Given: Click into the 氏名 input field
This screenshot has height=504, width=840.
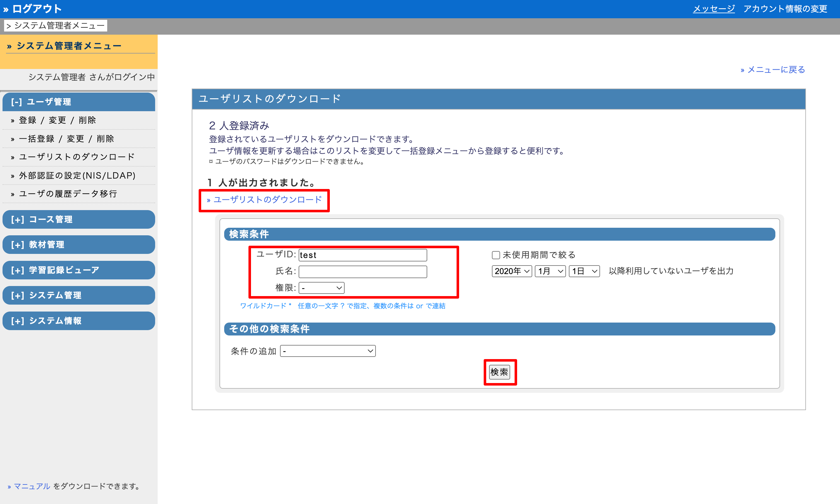Looking at the screenshot, I should (x=362, y=272).
